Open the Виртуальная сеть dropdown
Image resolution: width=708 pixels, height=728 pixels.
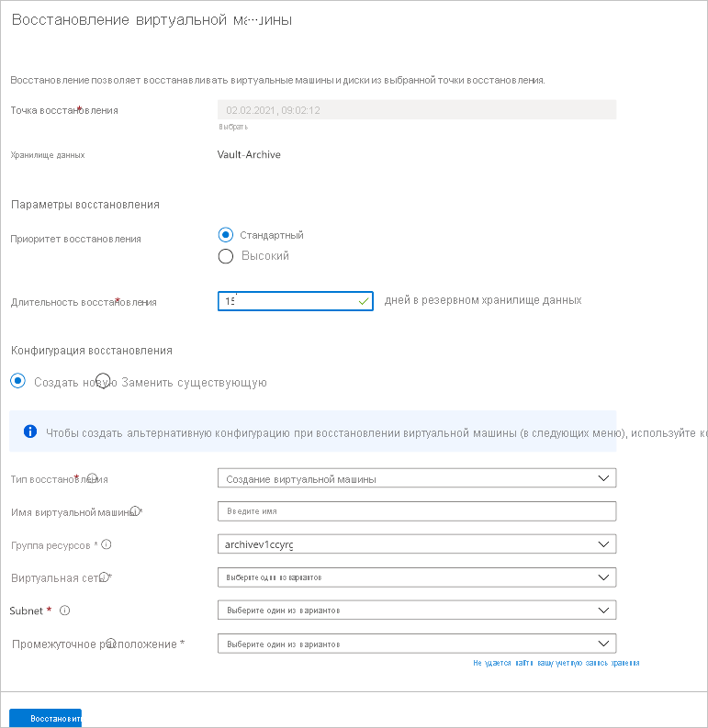[x=417, y=577]
